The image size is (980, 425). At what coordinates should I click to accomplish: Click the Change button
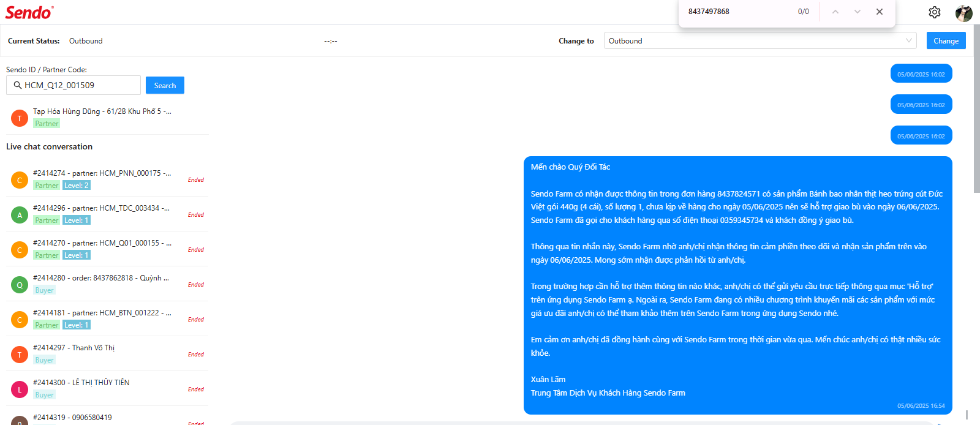point(946,40)
